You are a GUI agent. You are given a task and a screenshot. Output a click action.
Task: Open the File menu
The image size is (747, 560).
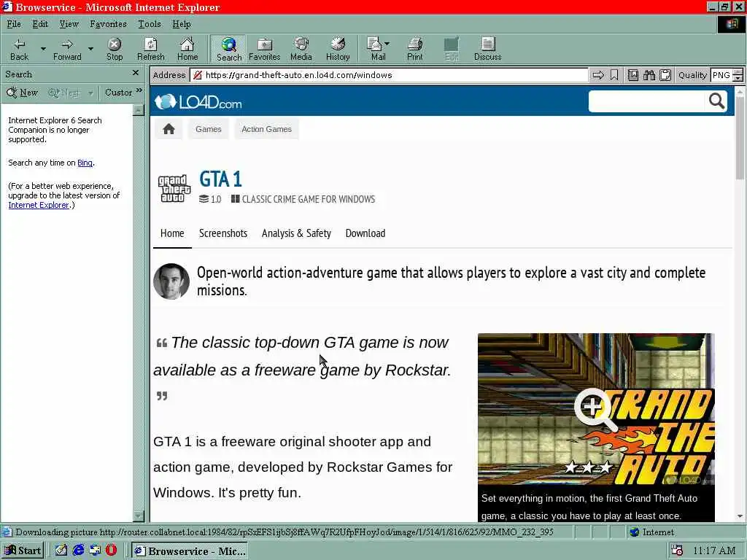pos(14,24)
